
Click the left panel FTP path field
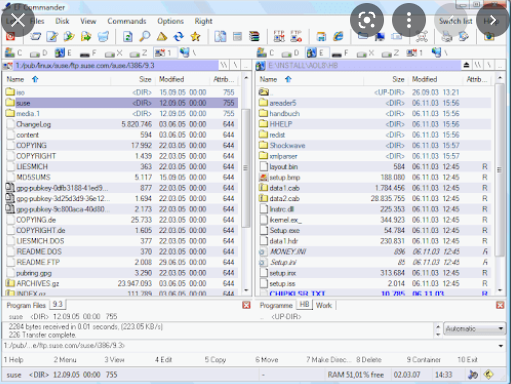[x=117, y=65]
